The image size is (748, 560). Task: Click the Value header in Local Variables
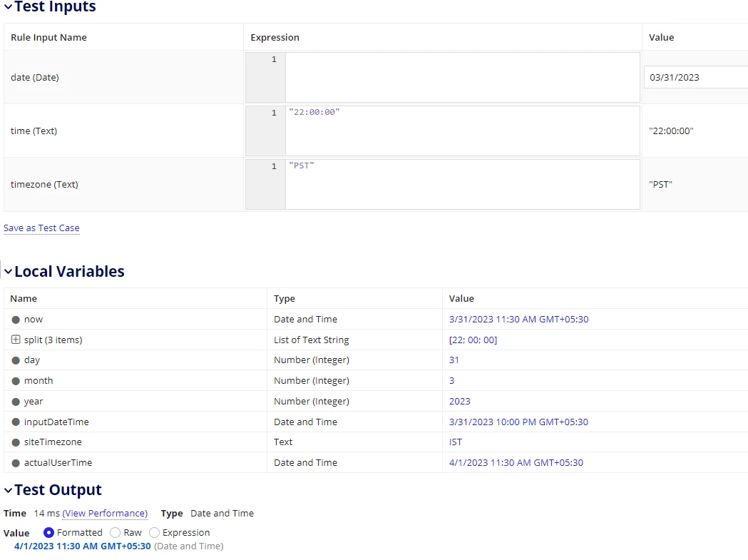461,298
